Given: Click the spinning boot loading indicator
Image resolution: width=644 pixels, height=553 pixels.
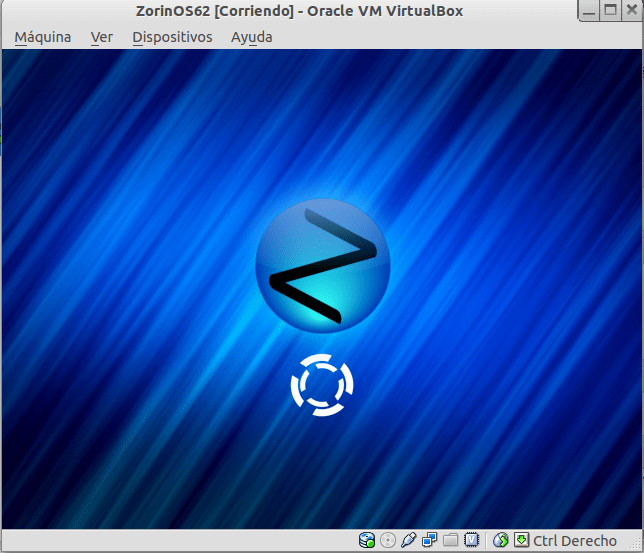Looking at the screenshot, I should (322, 384).
